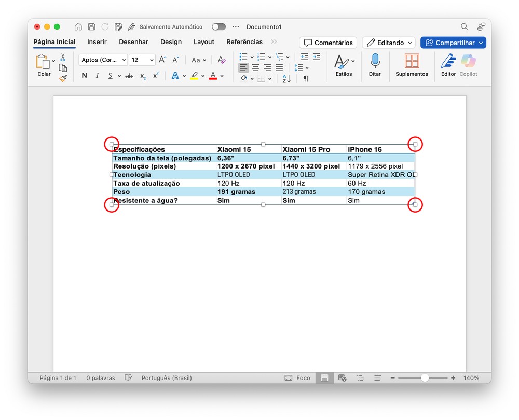The height and width of the screenshot is (420, 519).
Task: Open the Layout ribbon tab
Action: click(204, 42)
